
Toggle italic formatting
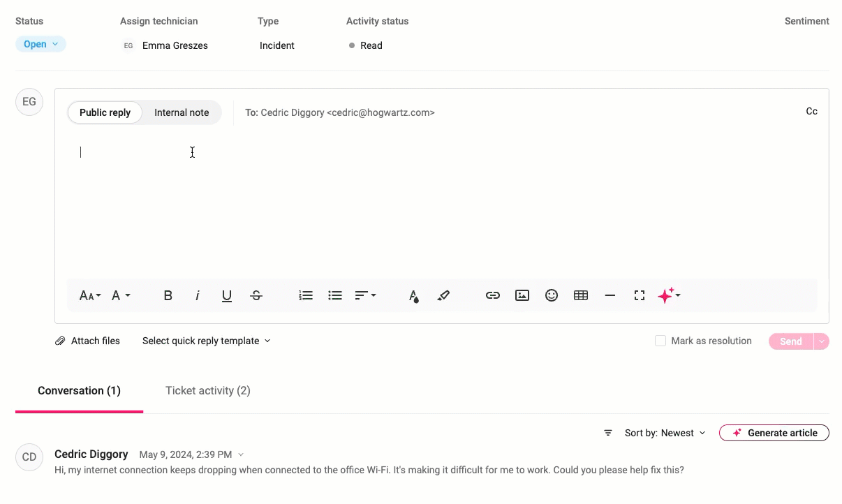[x=198, y=296]
